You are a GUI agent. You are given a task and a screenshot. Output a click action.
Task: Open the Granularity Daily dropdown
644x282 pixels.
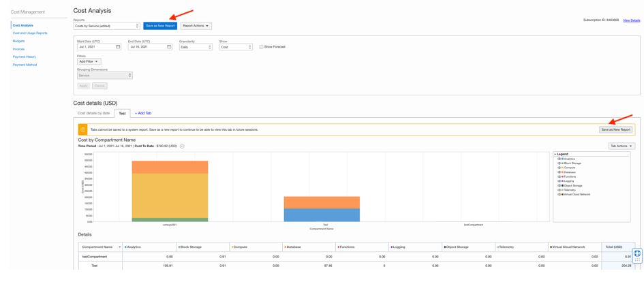tap(196, 47)
